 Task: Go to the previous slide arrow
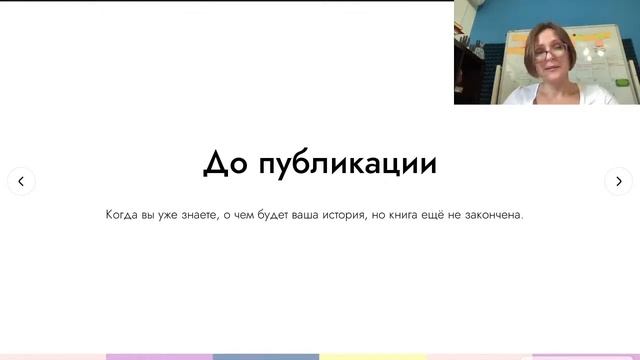click(x=21, y=181)
